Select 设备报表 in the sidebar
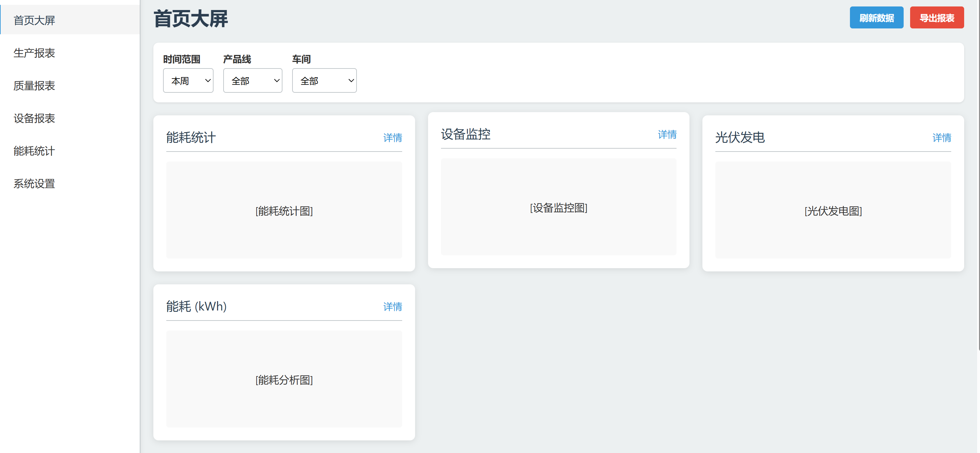 tap(34, 118)
